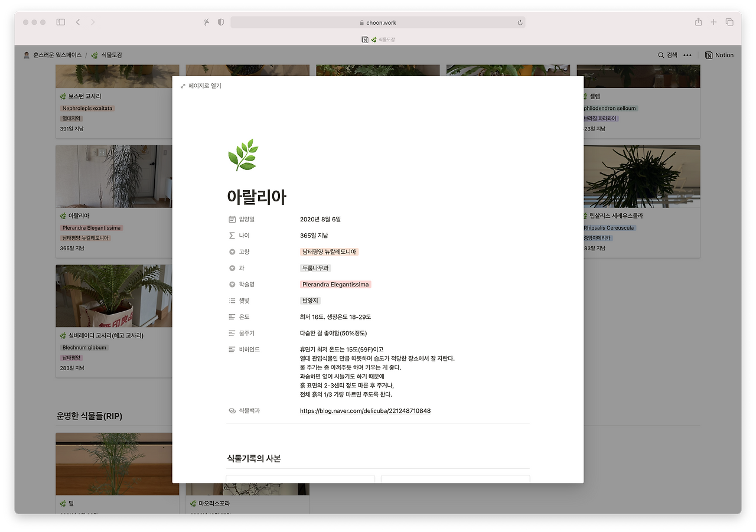
Task: Click the 비하인드 property name
Action: coord(249,350)
